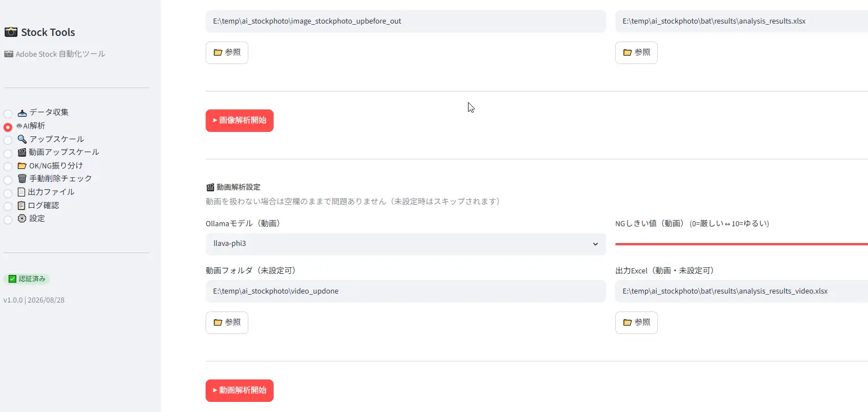Browse with 参照 below the video_updone path
This screenshot has height=412, width=868.
227,323
